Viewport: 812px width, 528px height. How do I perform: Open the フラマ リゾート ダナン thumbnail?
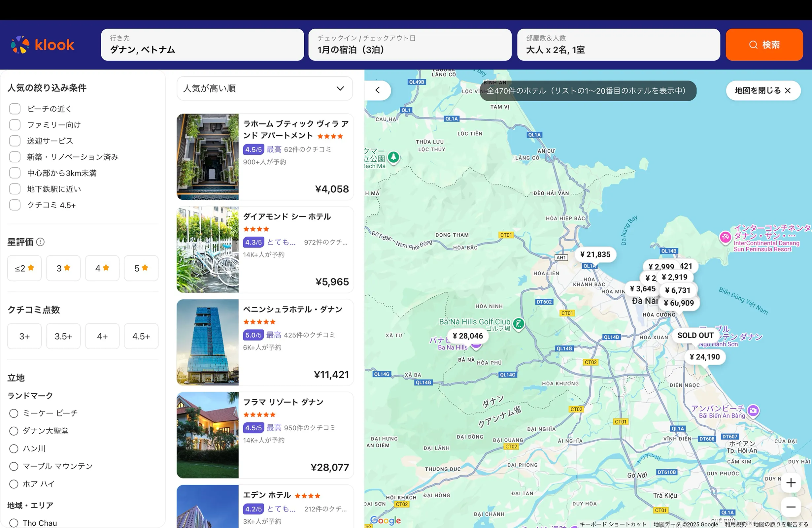207,435
